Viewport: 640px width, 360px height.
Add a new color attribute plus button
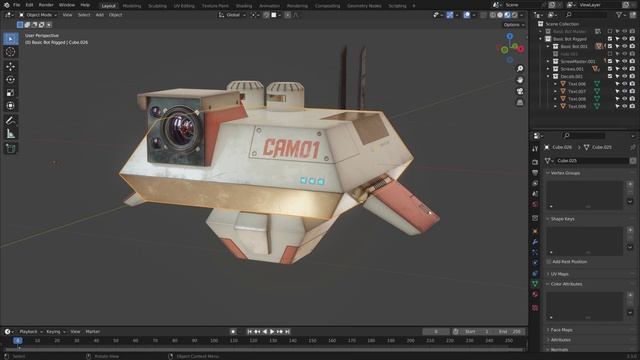tap(630, 295)
